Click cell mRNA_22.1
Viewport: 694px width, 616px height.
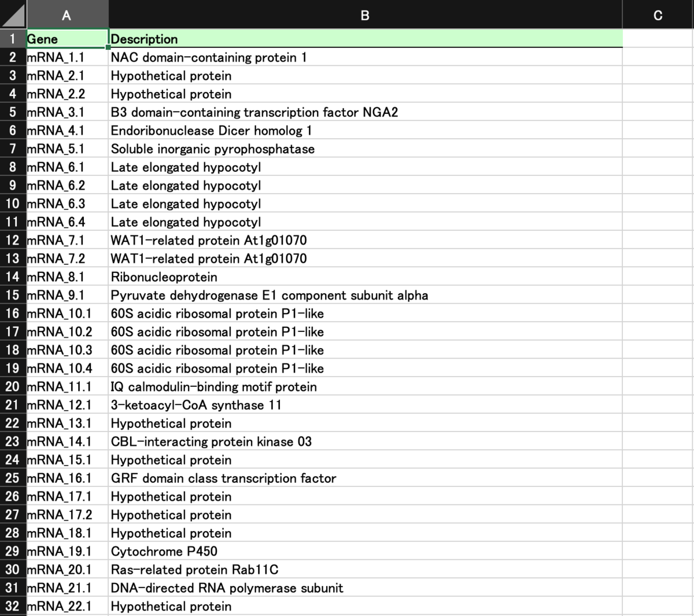67,606
